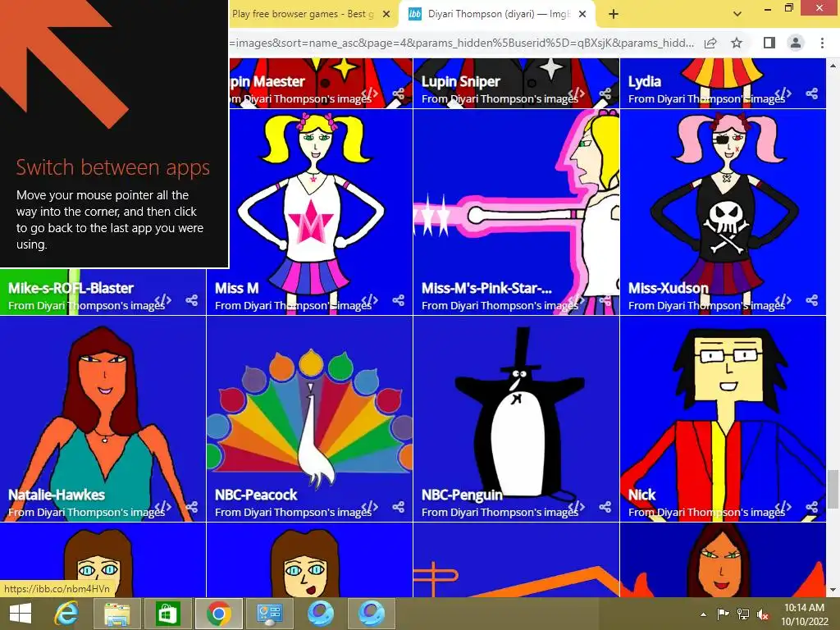Click the scrollbar down arrow

tap(833, 591)
